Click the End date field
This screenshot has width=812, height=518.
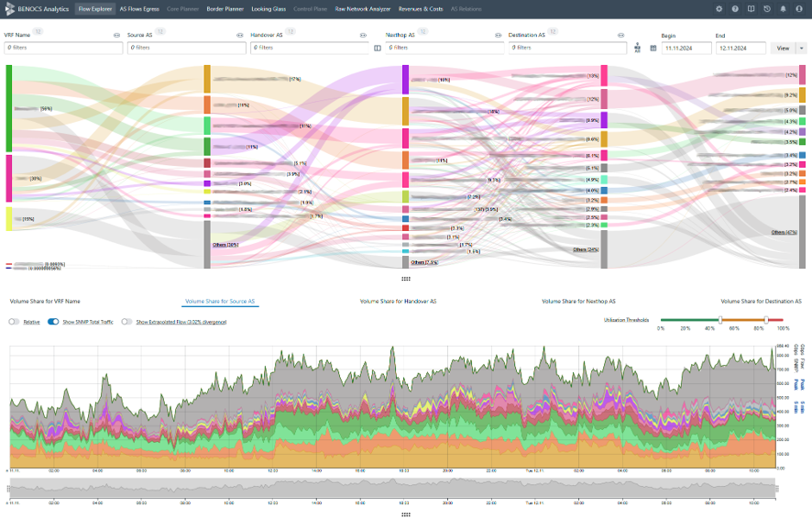point(740,48)
